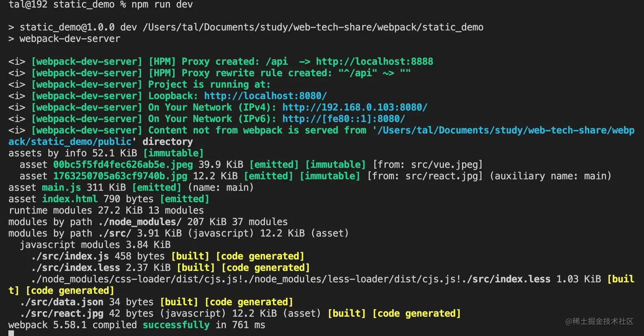The width and height of the screenshot is (644, 336).
Task: Click the './src/data.json' module entry
Action: (x=61, y=302)
